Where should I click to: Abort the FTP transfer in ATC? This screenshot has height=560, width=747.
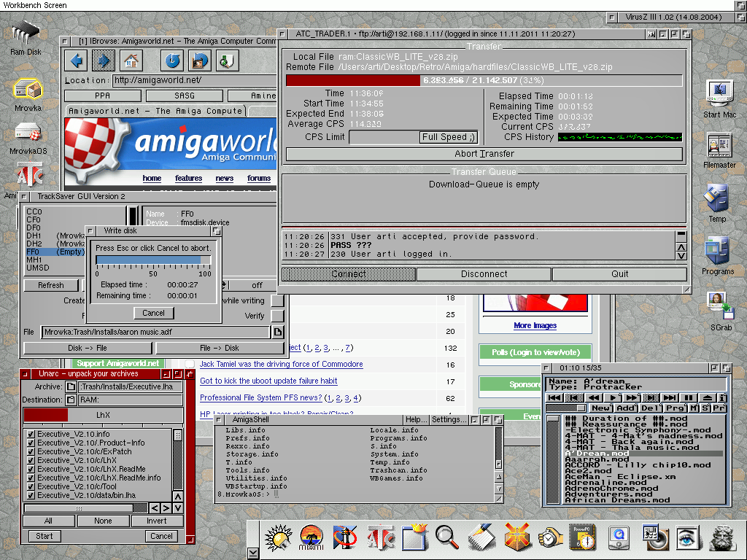pyautogui.click(x=484, y=154)
